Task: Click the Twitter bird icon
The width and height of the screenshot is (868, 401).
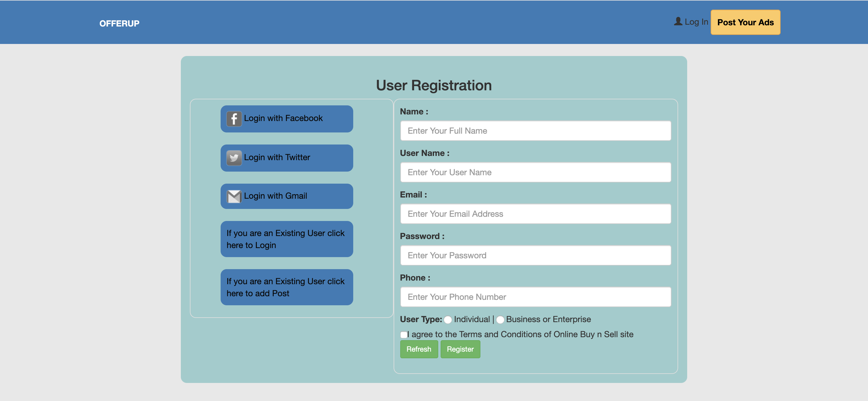Action: tap(234, 158)
